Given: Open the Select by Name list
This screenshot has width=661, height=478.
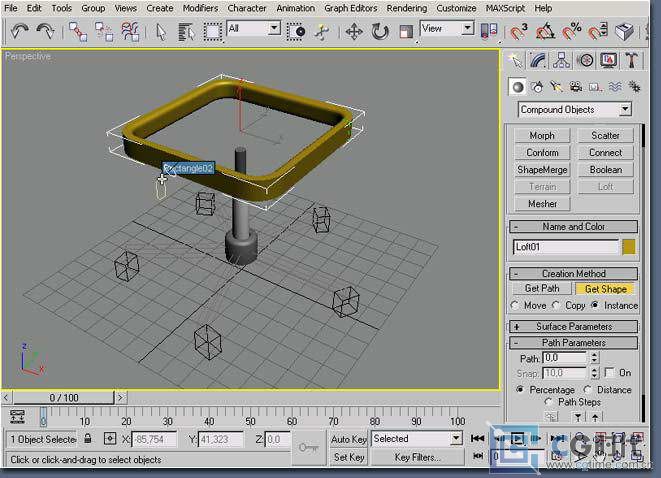Looking at the screenshot, I should point(186,32).
